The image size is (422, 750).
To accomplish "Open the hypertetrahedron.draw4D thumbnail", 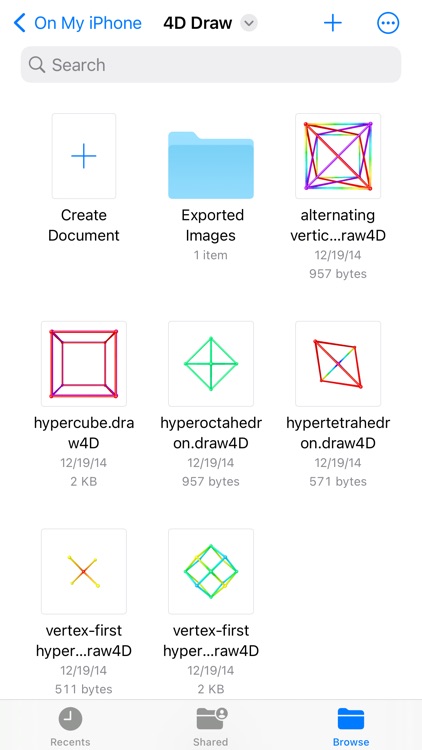I will (x=338, y=364).
